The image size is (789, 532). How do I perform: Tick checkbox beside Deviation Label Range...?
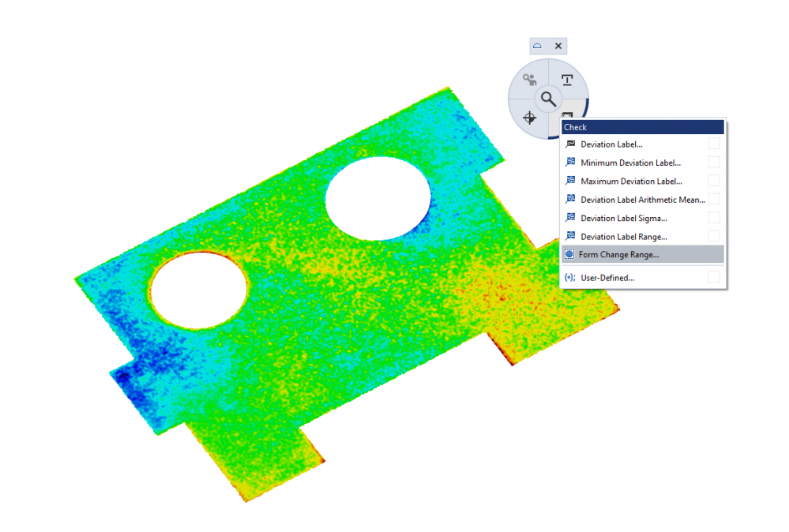713,236
